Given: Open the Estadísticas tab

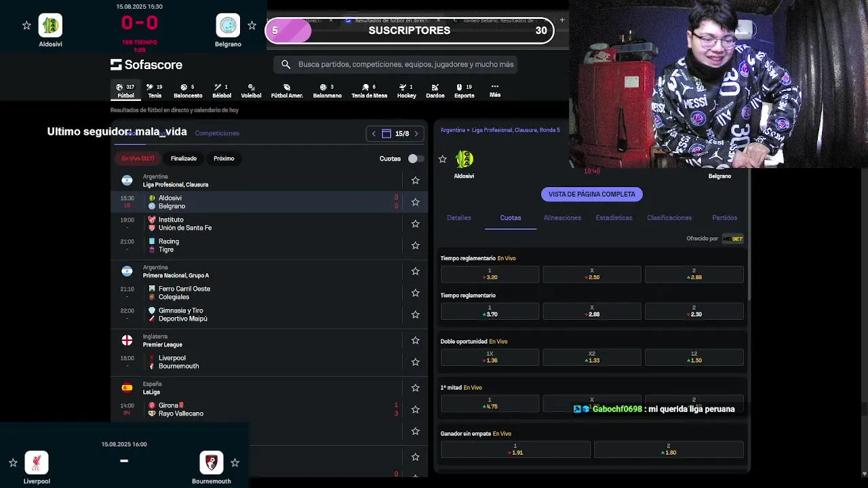Looking at the screenshot, I should (x=614, y=218).
